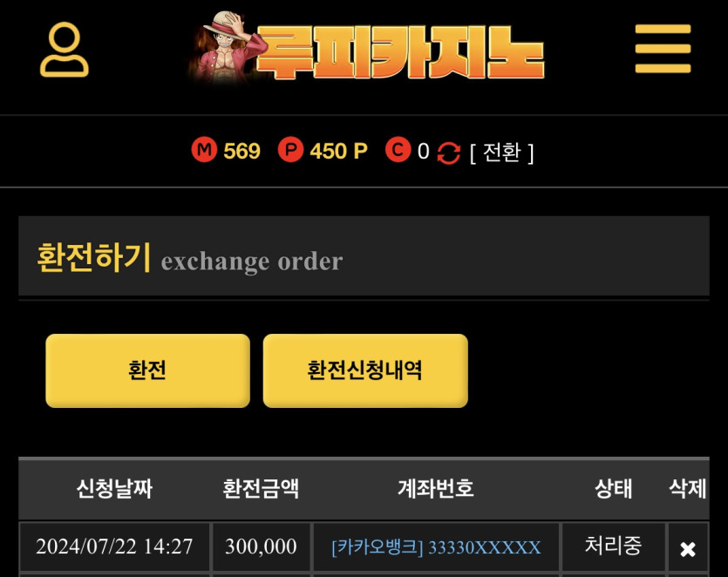Screen dimensions: 728x577
Task: Select the 환전 tab button
Action: [147, 370]
